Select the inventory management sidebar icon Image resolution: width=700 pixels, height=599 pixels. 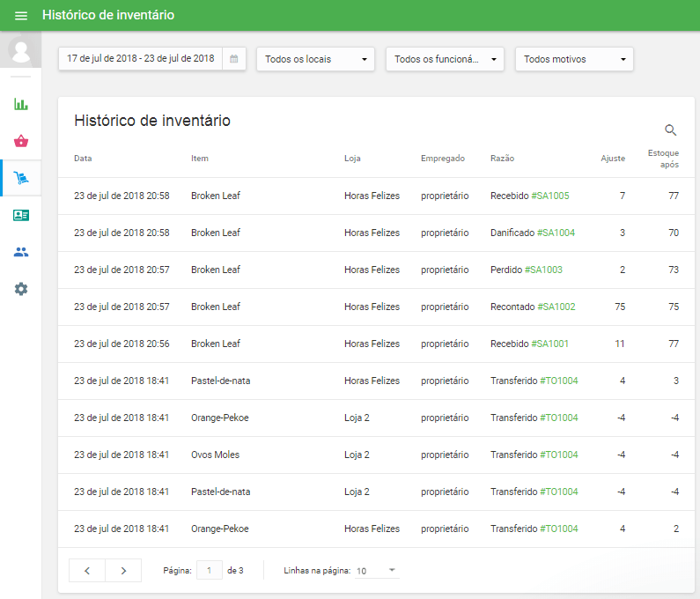21,178
